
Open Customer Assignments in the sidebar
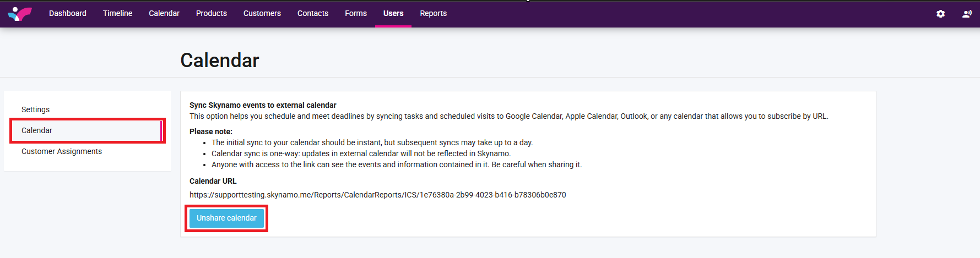[62, 151]
